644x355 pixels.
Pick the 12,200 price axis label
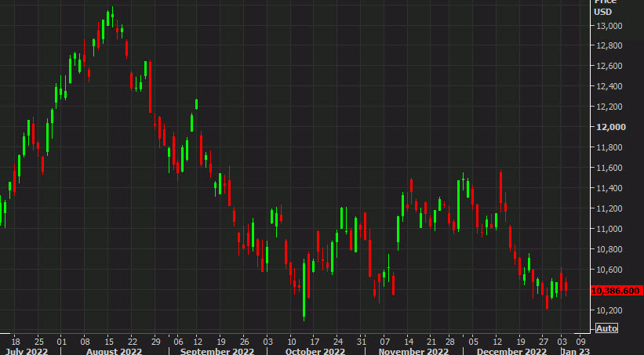coord(609,107)
